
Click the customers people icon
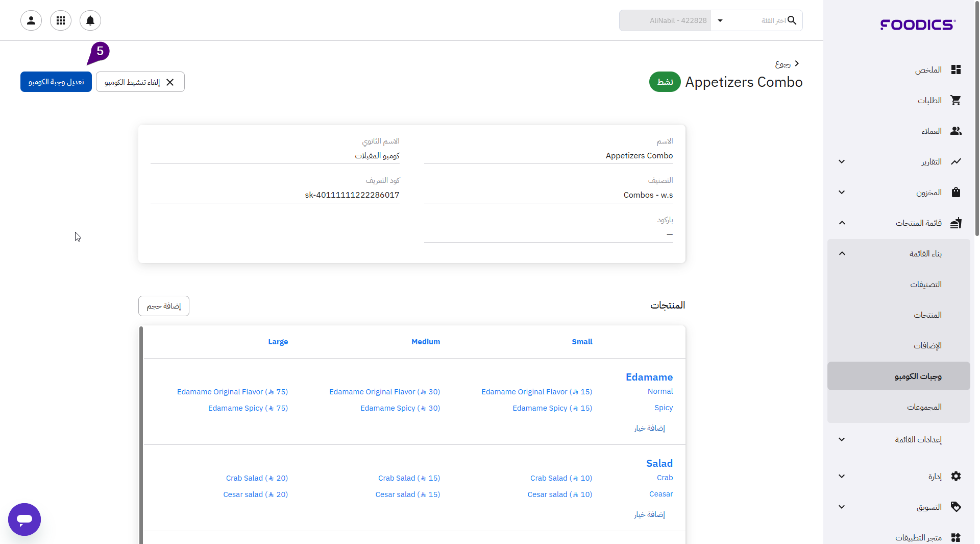point(955,131)
